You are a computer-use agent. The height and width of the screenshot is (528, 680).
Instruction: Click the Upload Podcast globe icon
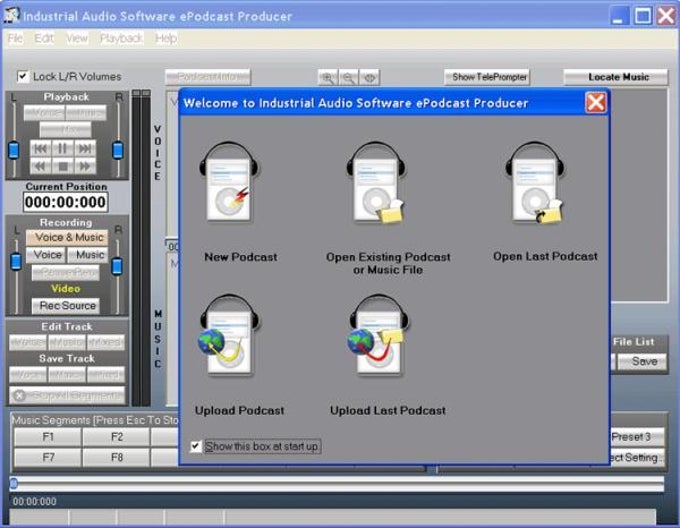[x=229, y=335]
